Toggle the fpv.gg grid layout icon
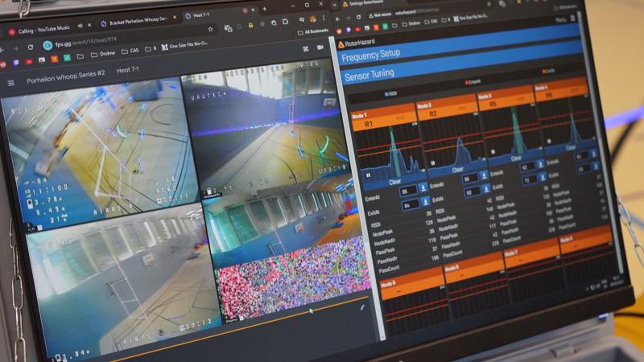Screen dimensions: 644x362 (306, 49)
